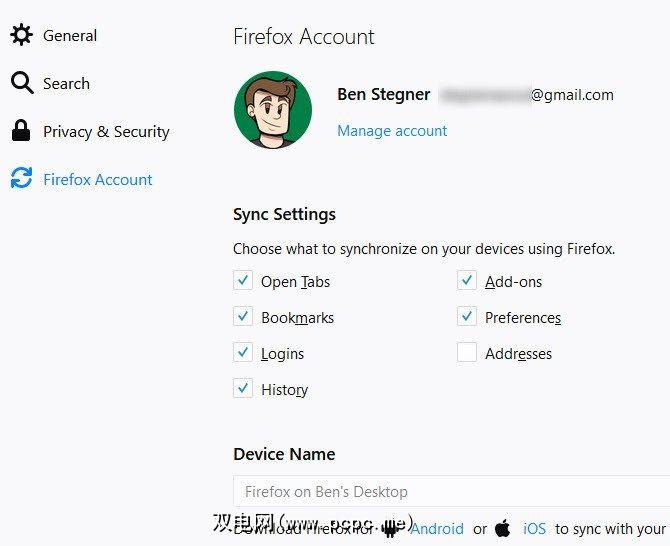Click the General gear icon
This screenshot has height=546, width=670.
(21, 35)
